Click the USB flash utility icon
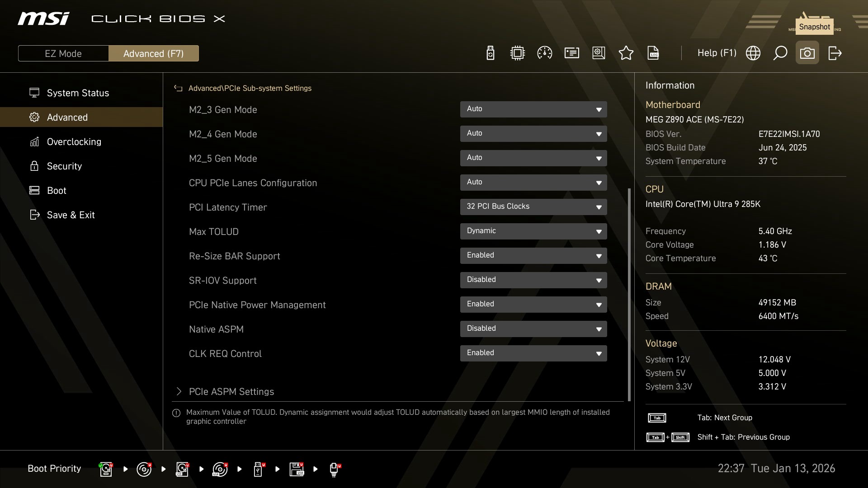Image resolution: width=868 pixels, height=488 pixels. tap(490, 53)
